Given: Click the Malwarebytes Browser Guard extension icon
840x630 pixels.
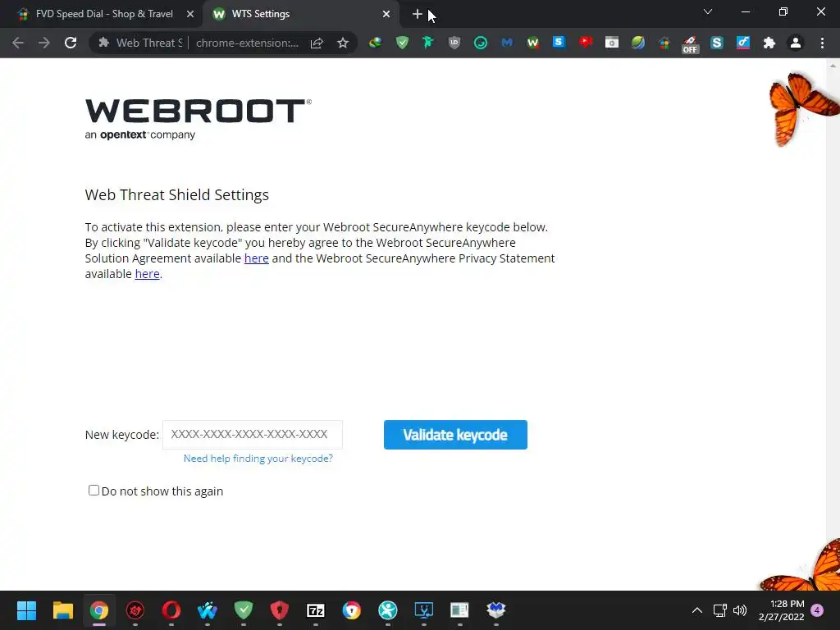Looking at the screenshot, I should (507, 43).
